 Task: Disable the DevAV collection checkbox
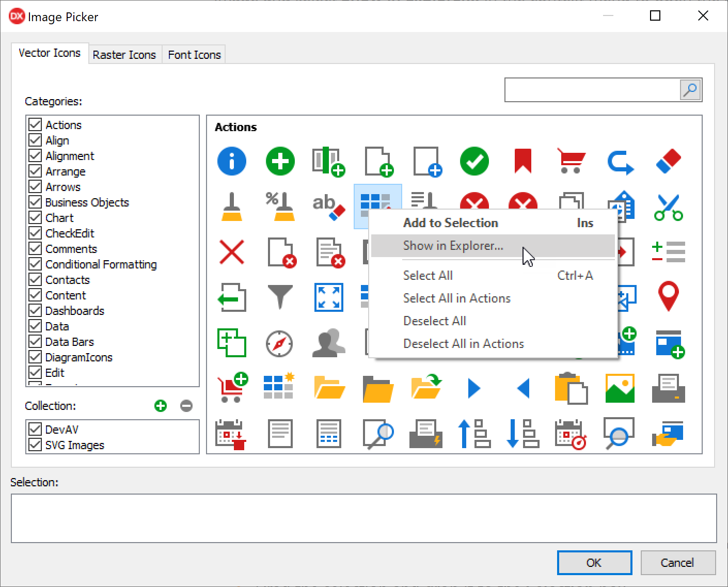pos(35,430)
